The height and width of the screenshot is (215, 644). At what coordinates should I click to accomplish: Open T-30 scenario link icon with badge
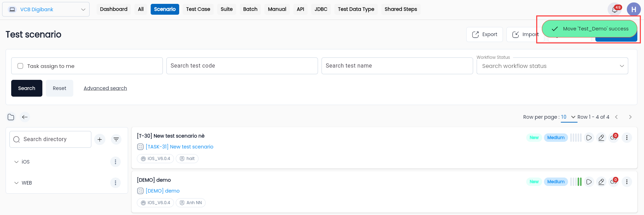click(x=614, y=137)
